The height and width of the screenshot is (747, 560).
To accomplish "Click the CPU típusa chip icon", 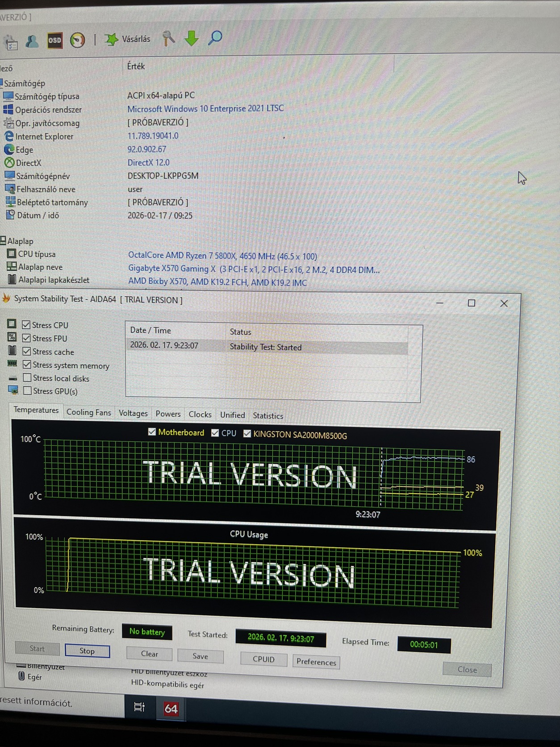I will pyautogui.click(x=12, y=254).
